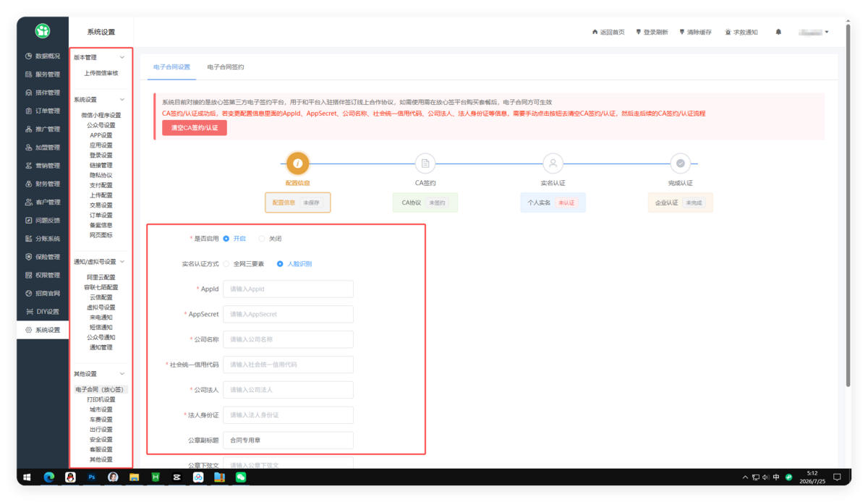
Task: Click the notification bell icon
Action: (x=778, y=33)
